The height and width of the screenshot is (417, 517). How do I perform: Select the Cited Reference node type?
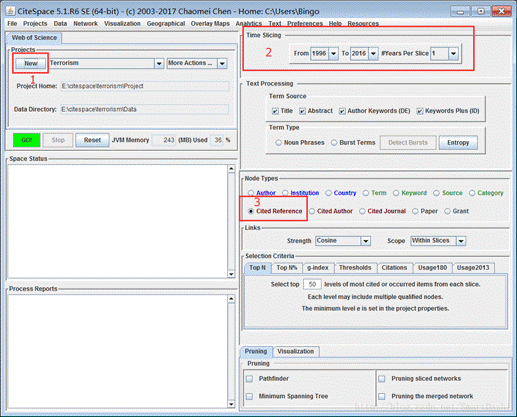coord(251,211)
